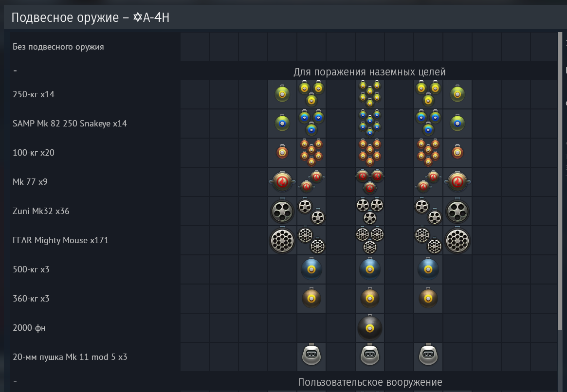Click the outer-left large Mk 77 firebomb icon
This screenshot has width=567, height=392.
point(282,181)
